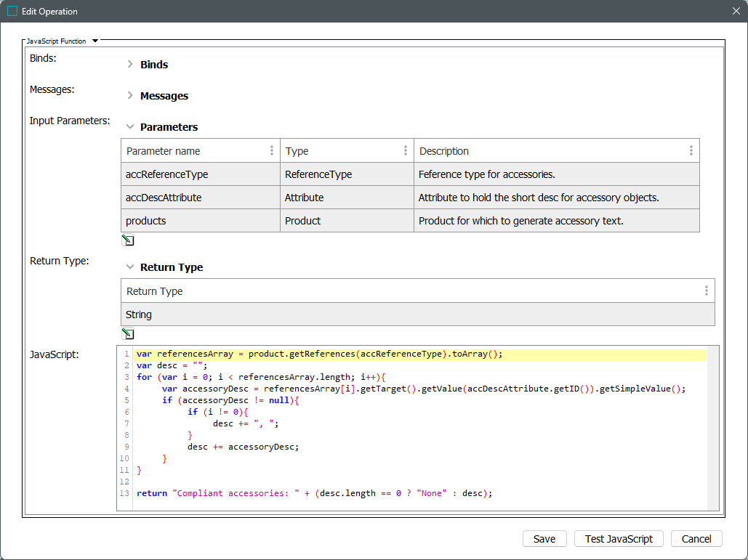748x560 pixels.
Task: Click the Save button
Action: point(544,539)
